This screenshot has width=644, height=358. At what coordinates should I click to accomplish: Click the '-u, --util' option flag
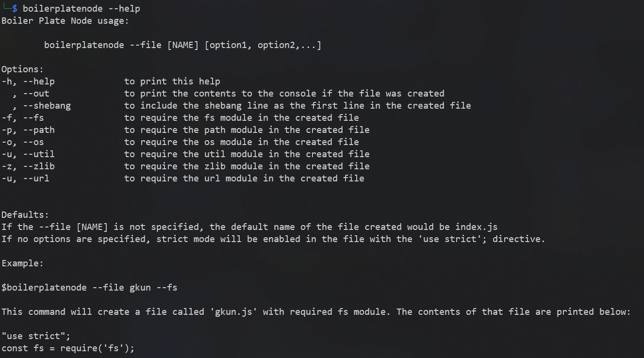pyautogui.click(x=28, y=154)
